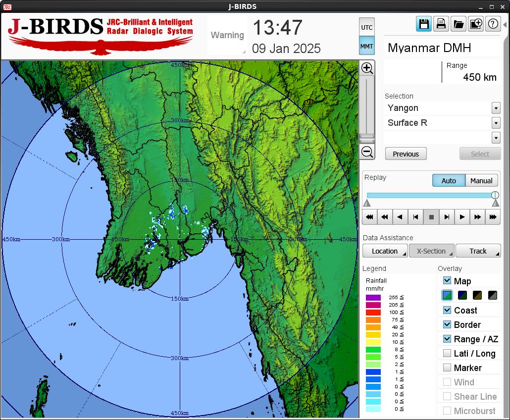510x420 pixels.
Task: Toggle the Map overlay checkbox
Action: tap(447, 280)
